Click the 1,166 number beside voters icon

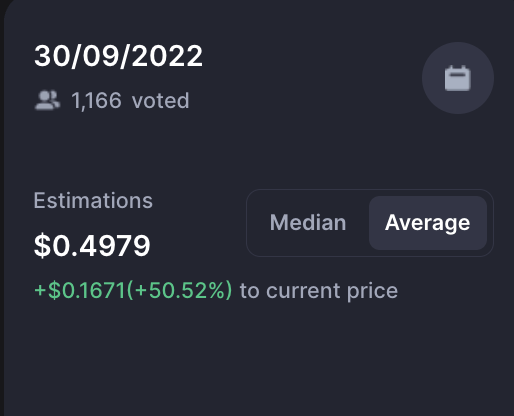click(x=96, y=100)
